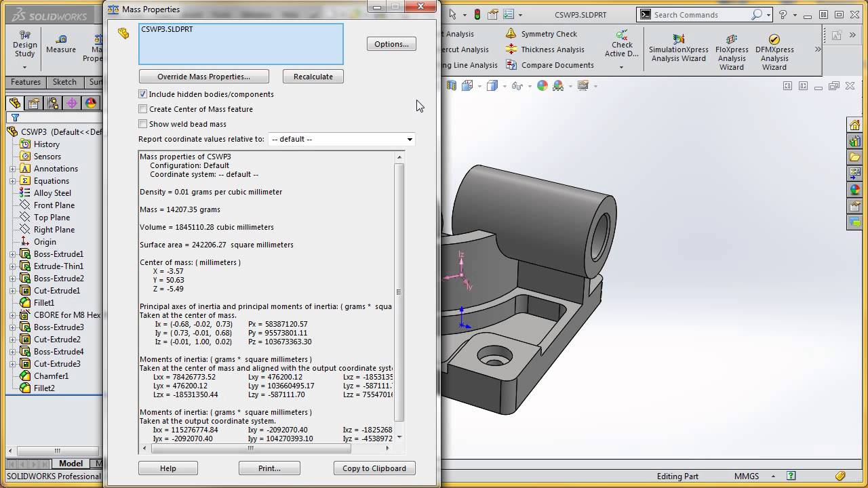868x488 pixels.
Task: Launch DFMXpress Analysis Wizard
Action: point(774,51)
